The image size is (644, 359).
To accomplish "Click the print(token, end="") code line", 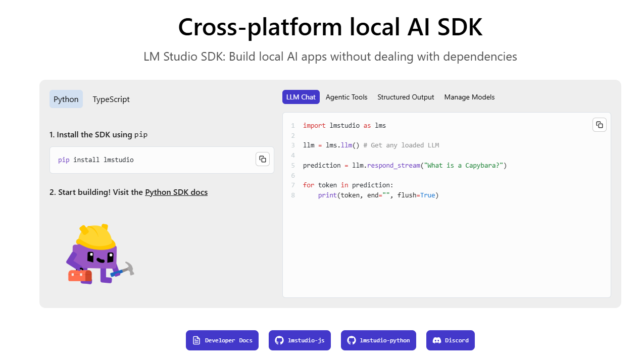I will pos(378,195).
